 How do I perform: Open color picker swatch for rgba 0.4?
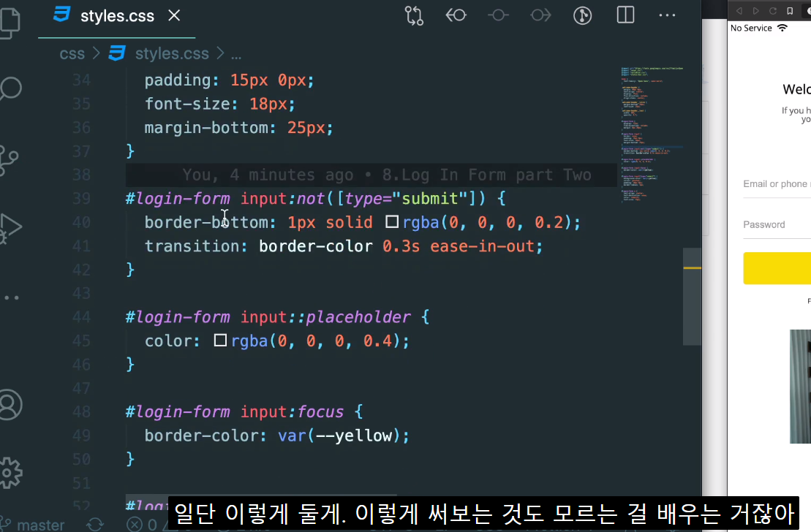(220, 341)
